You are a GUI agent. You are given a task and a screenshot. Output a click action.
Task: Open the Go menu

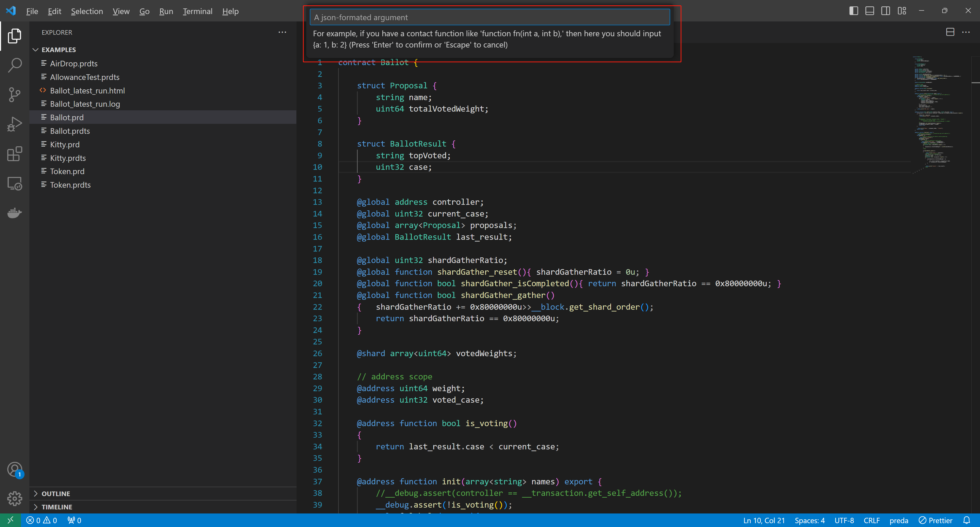pyautogui.click(x=144, y=11)
